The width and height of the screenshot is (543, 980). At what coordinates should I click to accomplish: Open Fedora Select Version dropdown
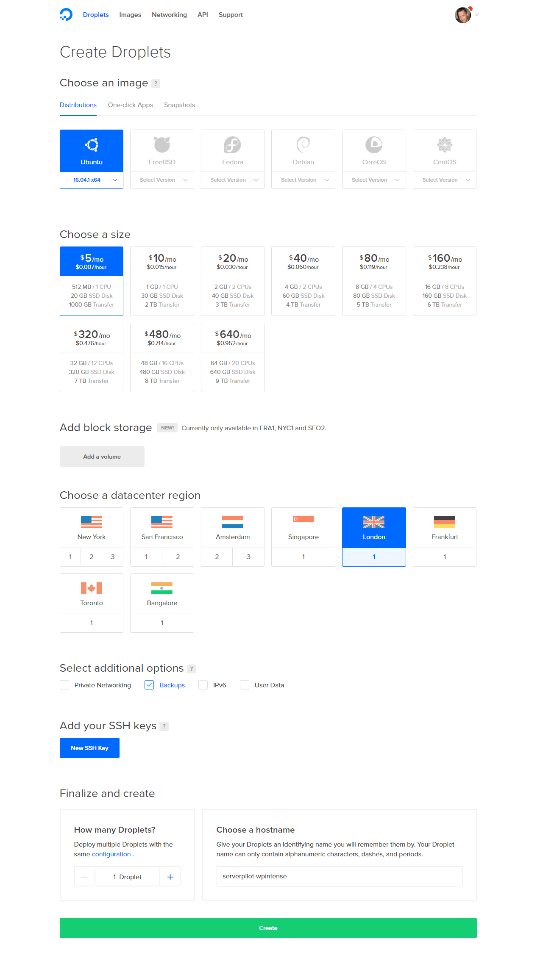tap(233, 180)
